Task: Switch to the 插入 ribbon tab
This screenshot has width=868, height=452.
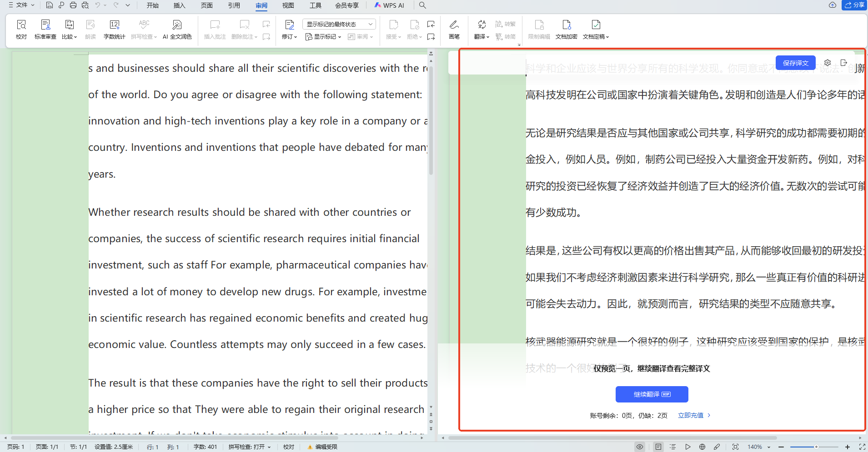Action: click(x=179, y=5)
